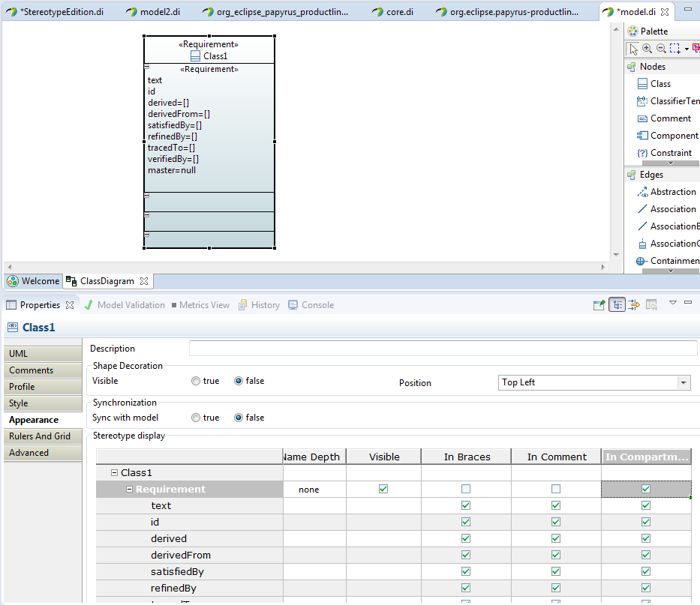Image resolution: width=700 pixels, height=605 pixels.
Task: Click into the Description text field
Action: coord(443,349)
